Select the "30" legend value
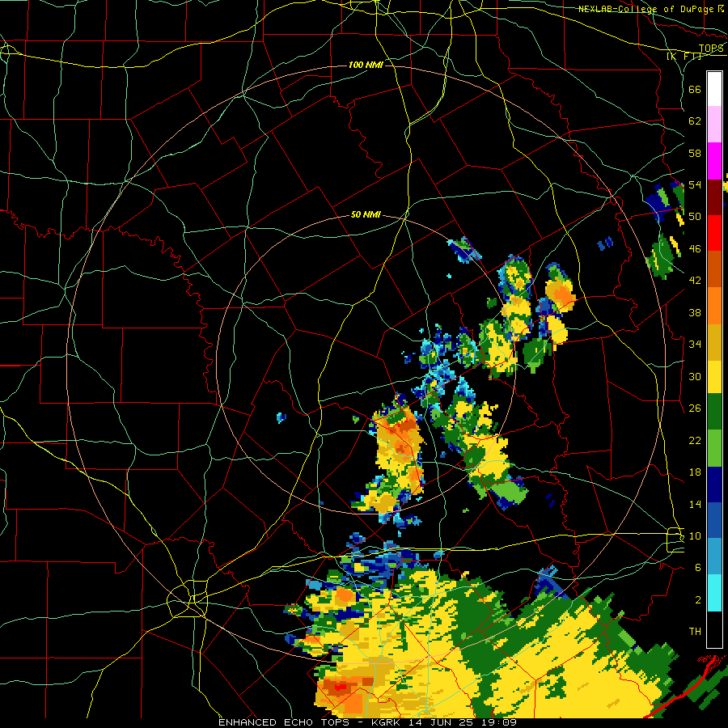This screenshot has width=728, height=728. coord(695,376)
